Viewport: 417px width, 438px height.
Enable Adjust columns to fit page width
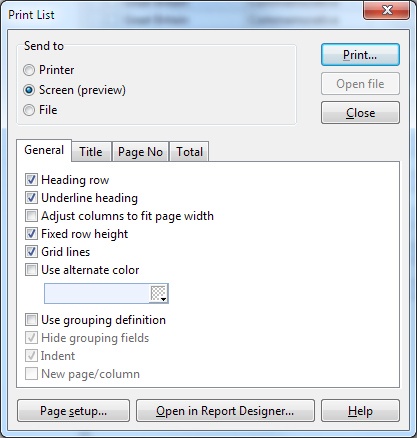point(31,216)
